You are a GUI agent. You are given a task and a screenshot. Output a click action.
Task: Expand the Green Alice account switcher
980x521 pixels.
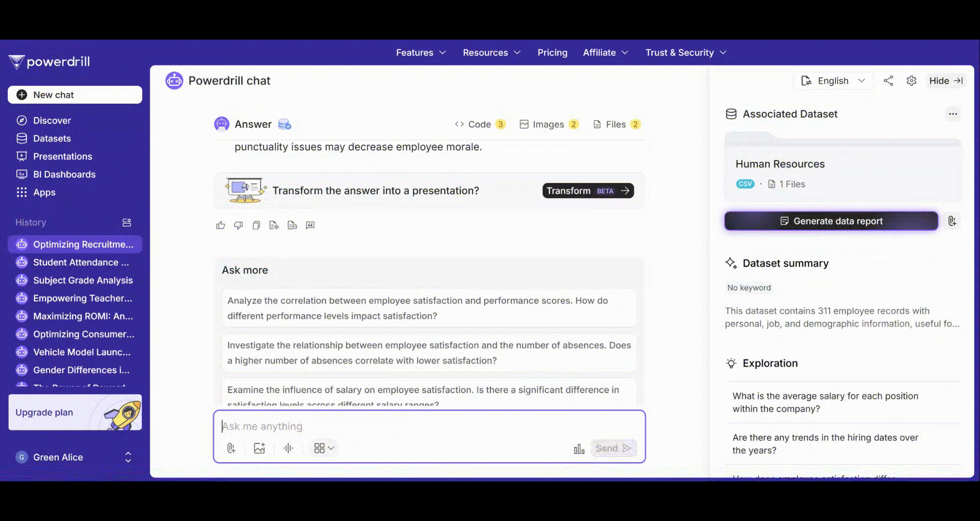(128, 457)
